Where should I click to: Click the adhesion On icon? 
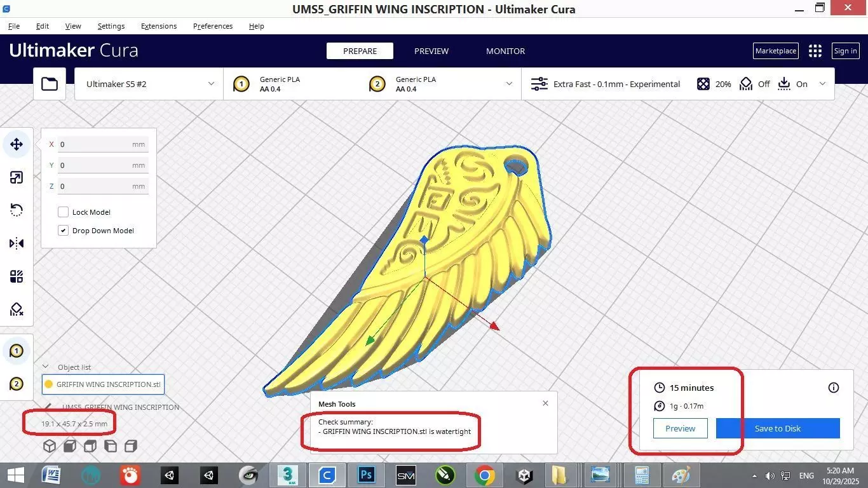coord(784,84)
